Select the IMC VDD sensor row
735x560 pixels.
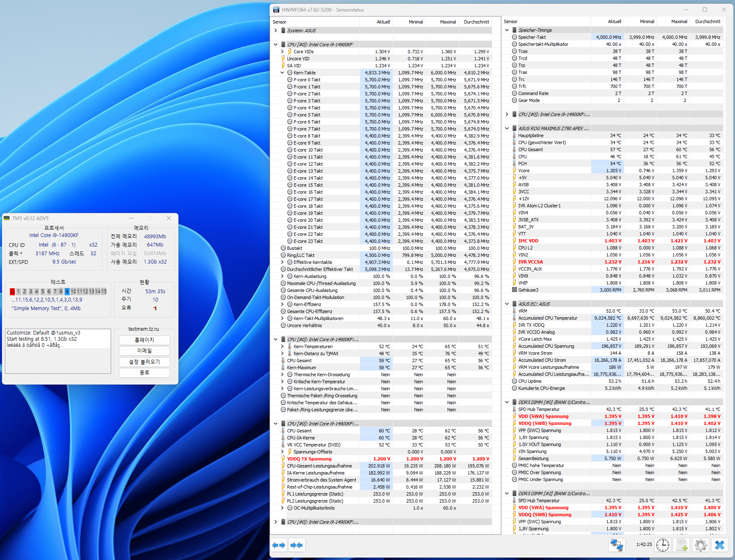[x=528, y=241]
